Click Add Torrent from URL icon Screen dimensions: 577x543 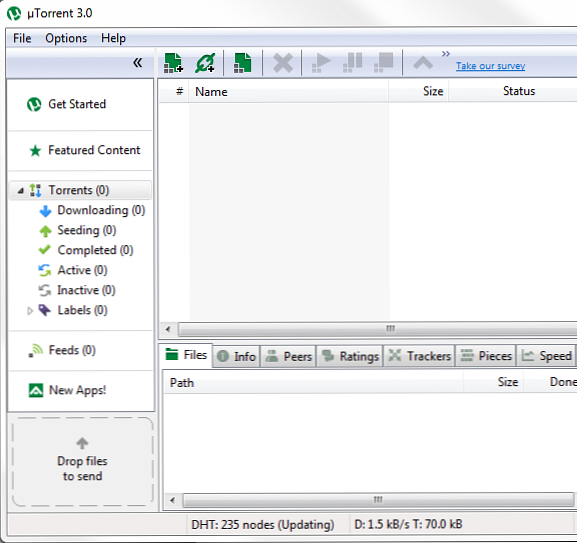click(205, 63)
